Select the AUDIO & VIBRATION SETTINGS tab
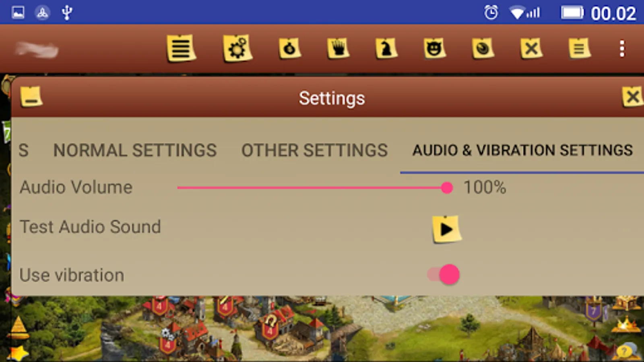This screenshot has height=362, width=644. click(522, 150)
